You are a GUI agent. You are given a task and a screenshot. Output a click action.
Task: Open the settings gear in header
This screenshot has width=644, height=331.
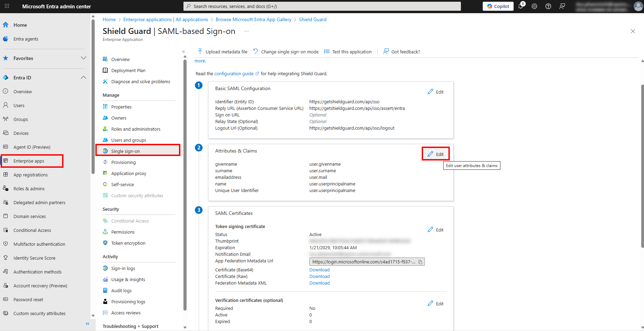pos(534,6)
